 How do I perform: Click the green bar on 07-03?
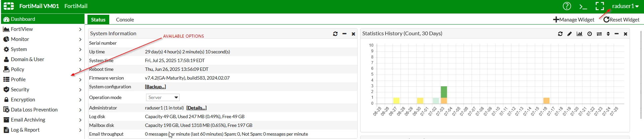[x=444, y=92]
